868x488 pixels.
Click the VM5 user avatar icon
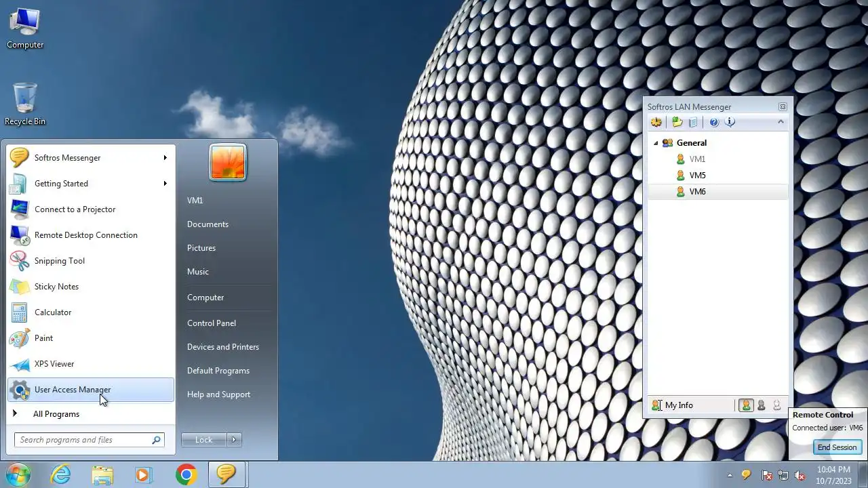[x=680, y=176]
